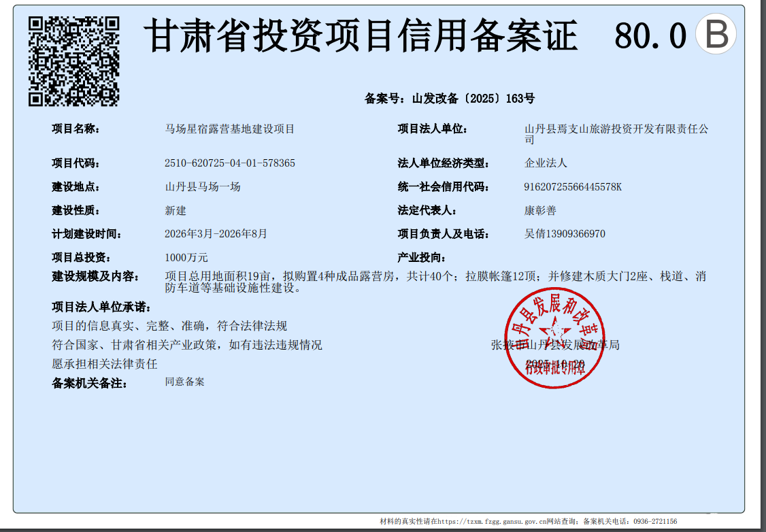Viewport: 766px width, 532px height.
Task: Click the QR code in the top-left corner
Action: [x=73, y=61]
